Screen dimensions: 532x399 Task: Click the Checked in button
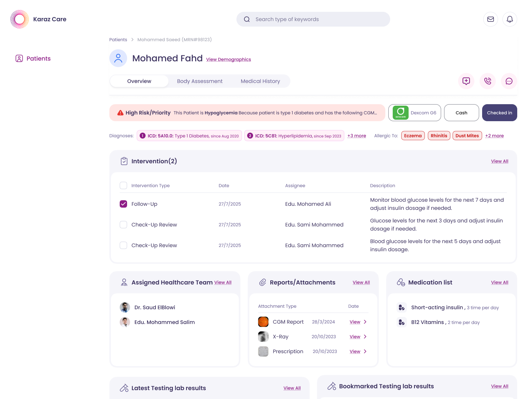(499, 113)
